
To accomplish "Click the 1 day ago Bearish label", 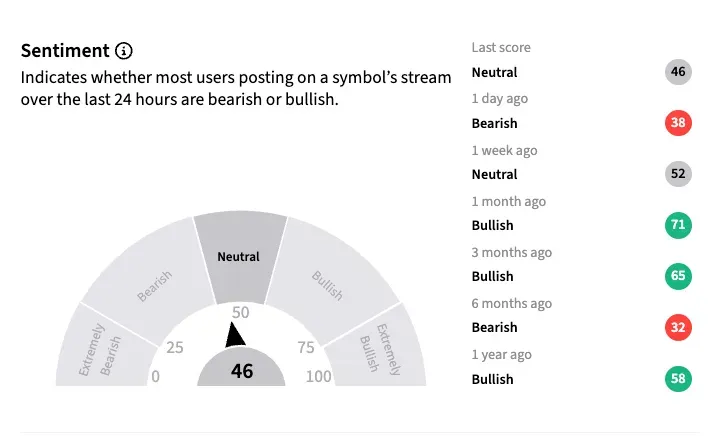I will 495,123.
